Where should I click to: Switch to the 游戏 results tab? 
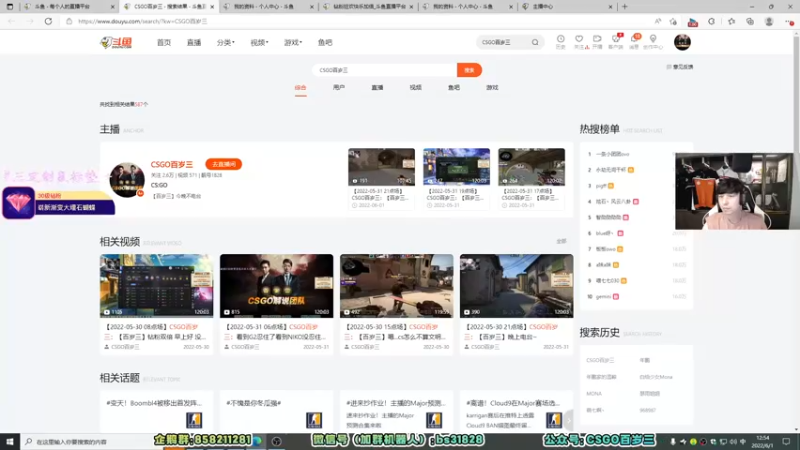click(492, 88)
